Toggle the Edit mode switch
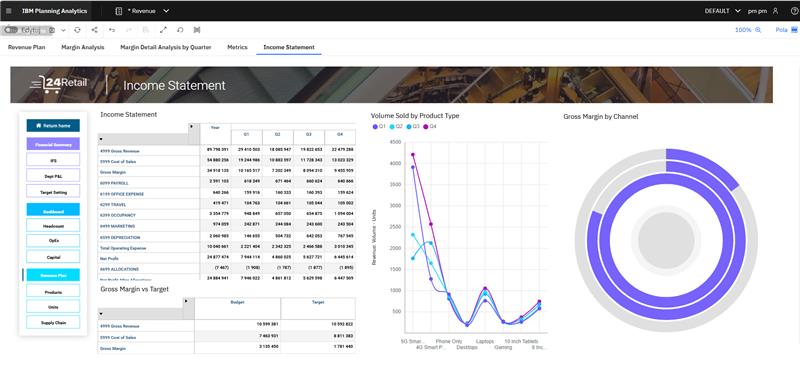The image size is (800, 383). tap(11, 30)
